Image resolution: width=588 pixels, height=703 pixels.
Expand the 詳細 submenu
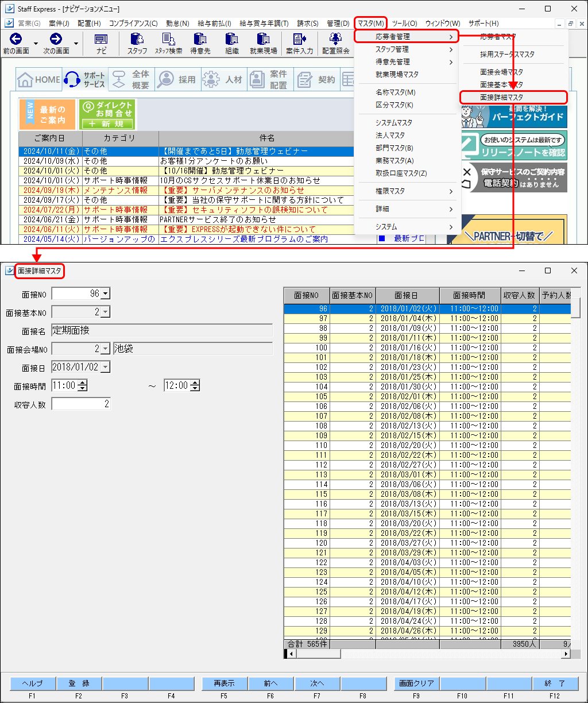pos(407,209)
